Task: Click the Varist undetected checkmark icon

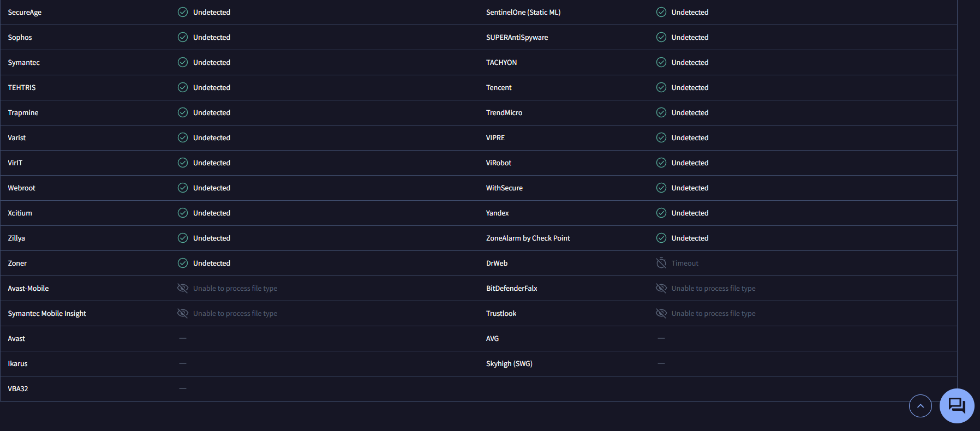Action: point(183,137)
